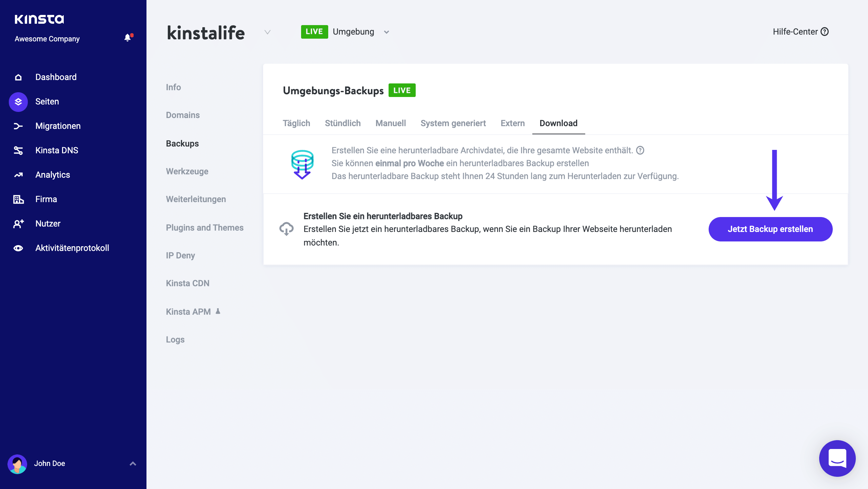
Task: Open the System generiert tab
Action: pos(453,123)
